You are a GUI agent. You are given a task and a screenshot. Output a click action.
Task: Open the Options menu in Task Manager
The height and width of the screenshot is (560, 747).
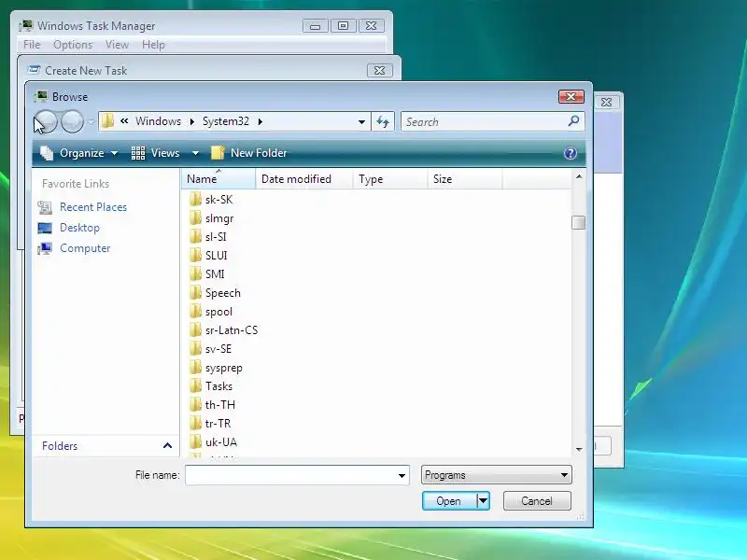pyautogui.click(x=73, y=44)
